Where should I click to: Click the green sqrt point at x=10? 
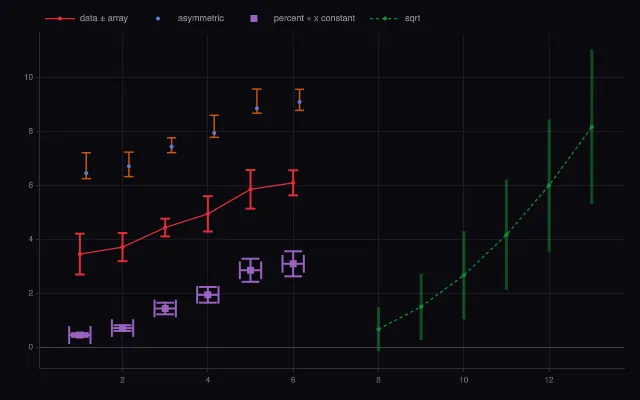coord(464,275)
